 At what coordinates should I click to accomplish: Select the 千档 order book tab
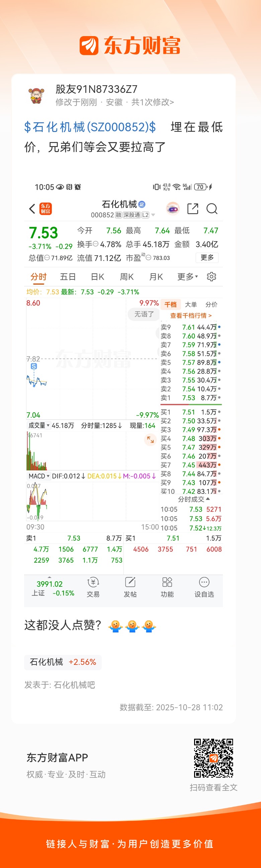click(171, 305)
